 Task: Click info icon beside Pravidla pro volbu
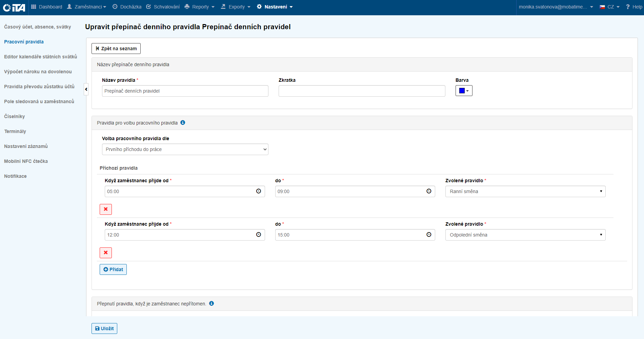pos(183,123)
